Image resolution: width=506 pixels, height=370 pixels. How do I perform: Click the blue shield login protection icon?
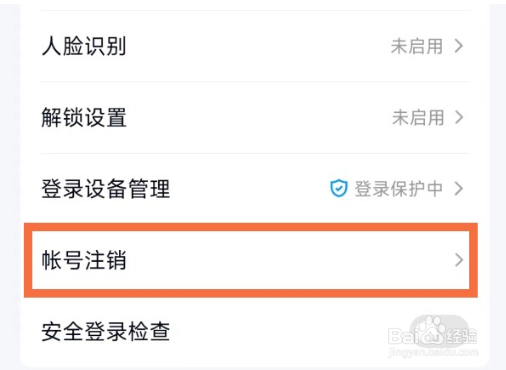tap(339, 188)
